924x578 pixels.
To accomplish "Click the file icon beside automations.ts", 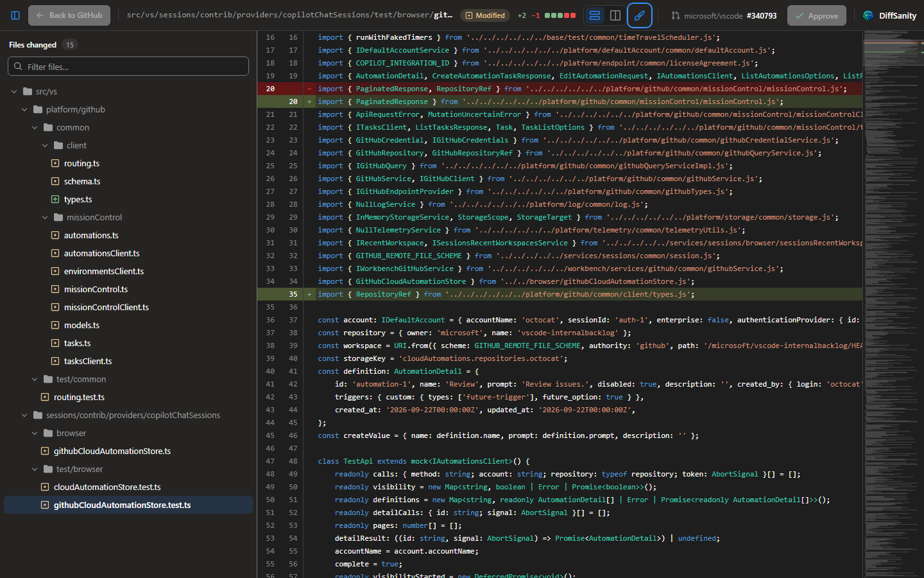I will 55,235.
